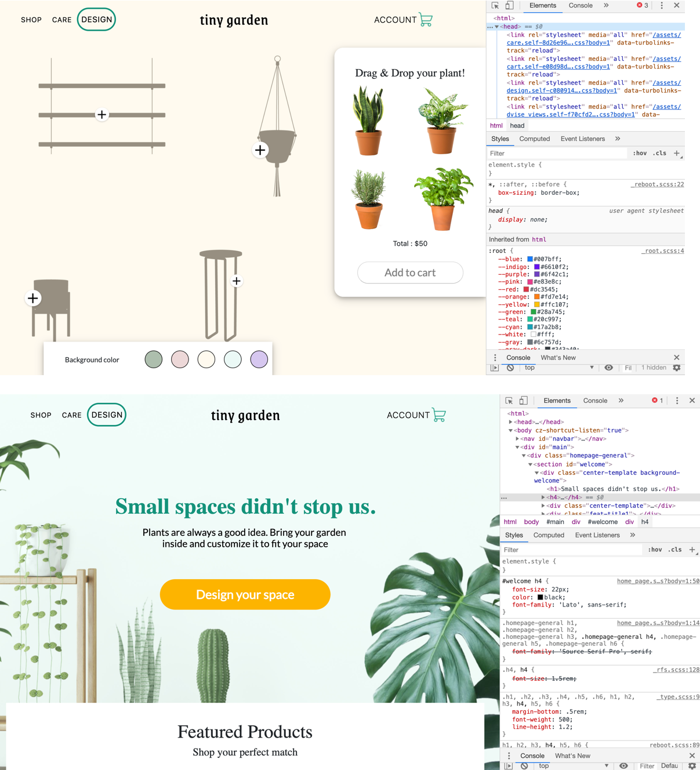Add new style rule in design page Styles pane
Screen dimensions: 700x770
pos(677,154)
